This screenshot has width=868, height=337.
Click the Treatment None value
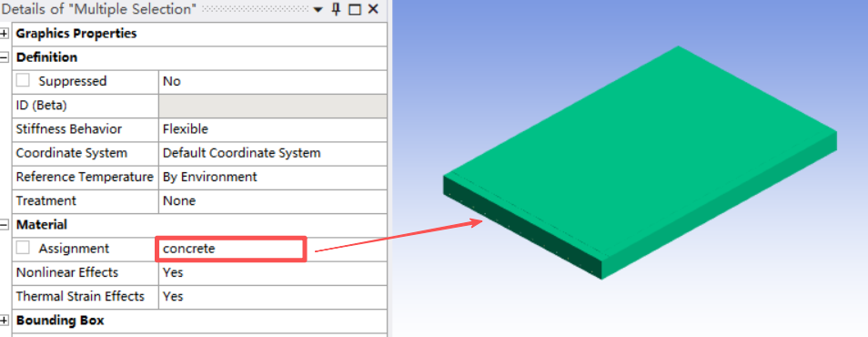pyautogui.click(x=273, y=200)
